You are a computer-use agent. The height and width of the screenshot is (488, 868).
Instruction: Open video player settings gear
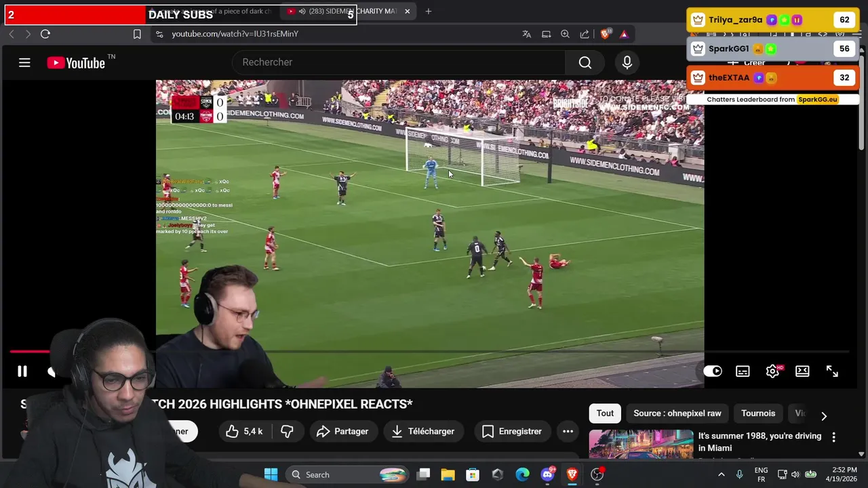coord(772,371)
